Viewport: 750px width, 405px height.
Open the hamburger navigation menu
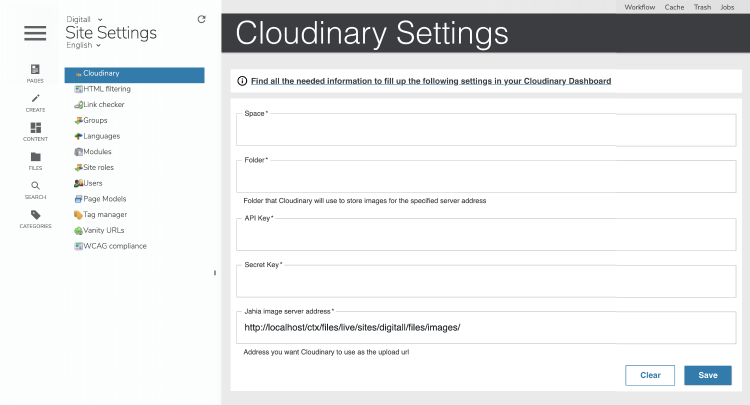(35, 33)
